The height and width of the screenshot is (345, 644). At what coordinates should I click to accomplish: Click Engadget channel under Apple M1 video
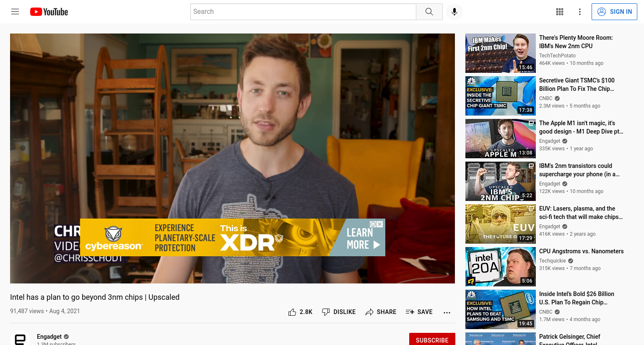tap(550, 141)
